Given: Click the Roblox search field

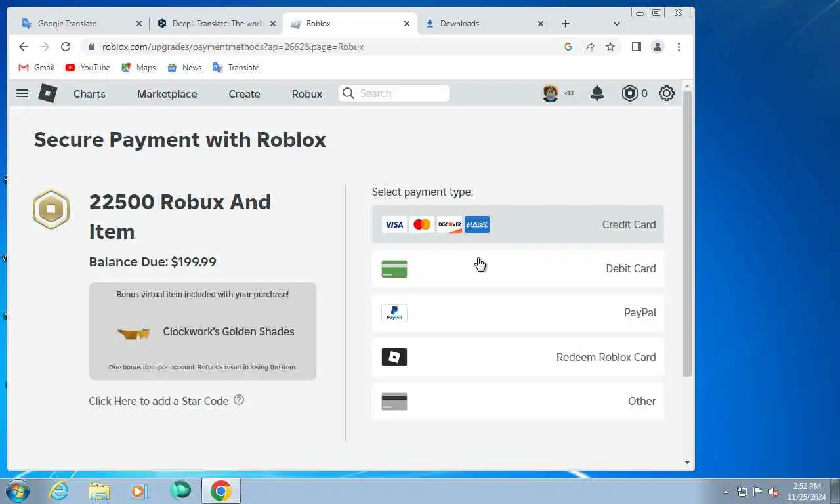Looking at the screenshot, I should (x=394, y=93).
